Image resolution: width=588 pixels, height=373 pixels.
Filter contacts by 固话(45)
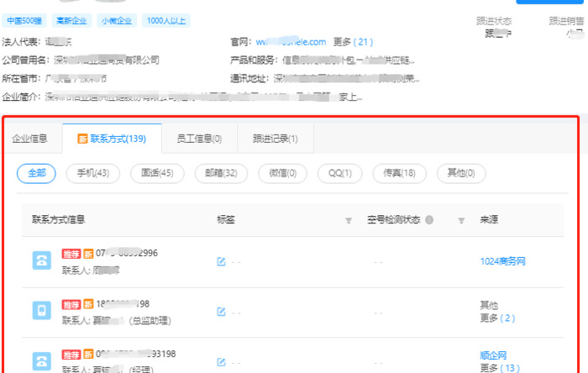157,173
